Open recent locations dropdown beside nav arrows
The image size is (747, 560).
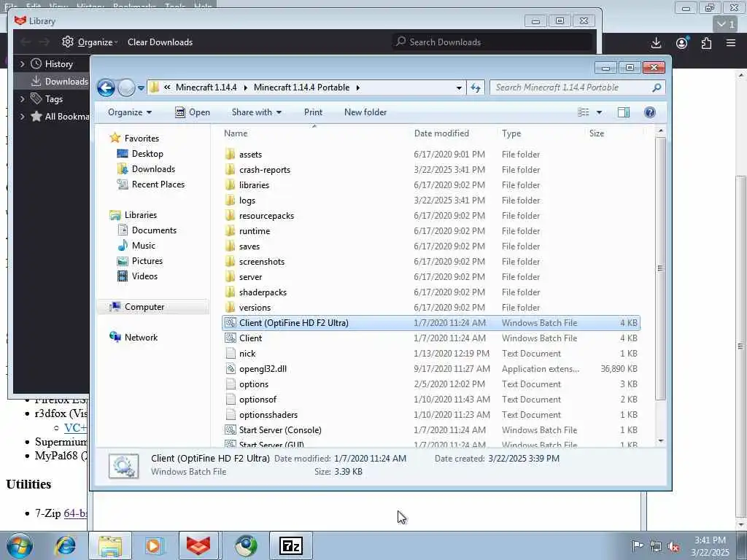pos(141,88)
